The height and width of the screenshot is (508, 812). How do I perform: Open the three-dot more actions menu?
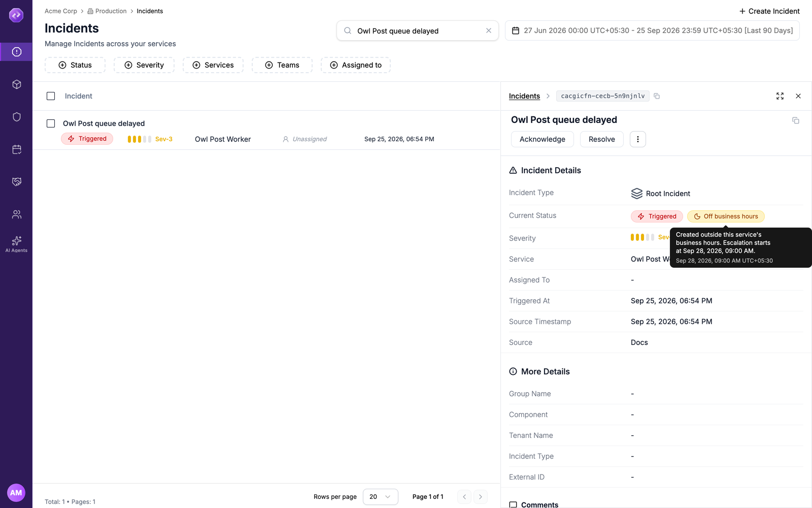638,139
